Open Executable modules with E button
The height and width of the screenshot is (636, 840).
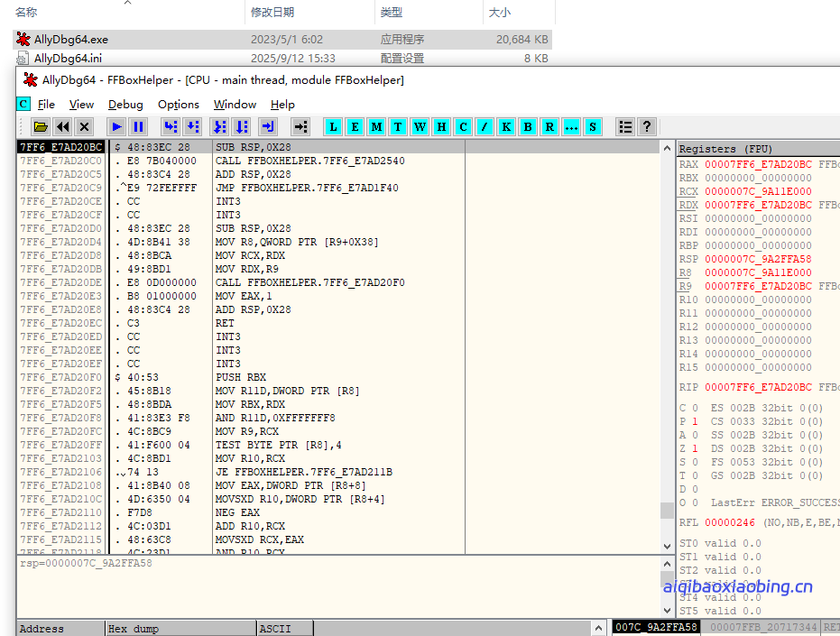pos(355,127)
